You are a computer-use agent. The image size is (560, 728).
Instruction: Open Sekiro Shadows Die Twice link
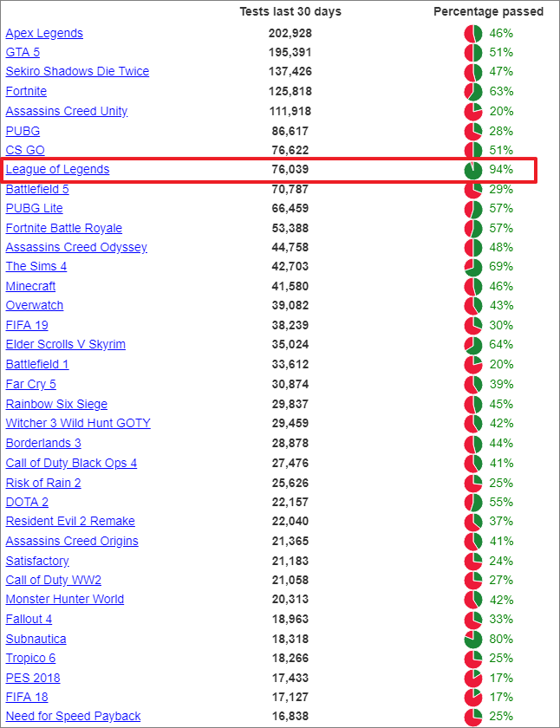[x=77, y=71]
